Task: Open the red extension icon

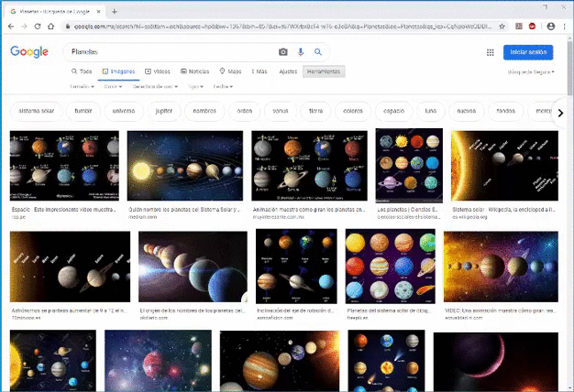Action: (x=532, y=27)
